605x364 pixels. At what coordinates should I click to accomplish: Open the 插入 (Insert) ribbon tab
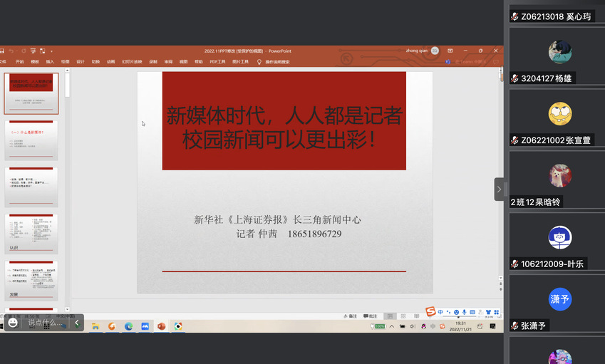[50, 62]
